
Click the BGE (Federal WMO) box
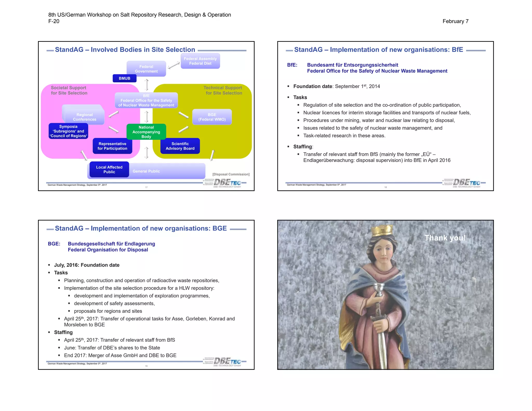click(x=212, y=117)
